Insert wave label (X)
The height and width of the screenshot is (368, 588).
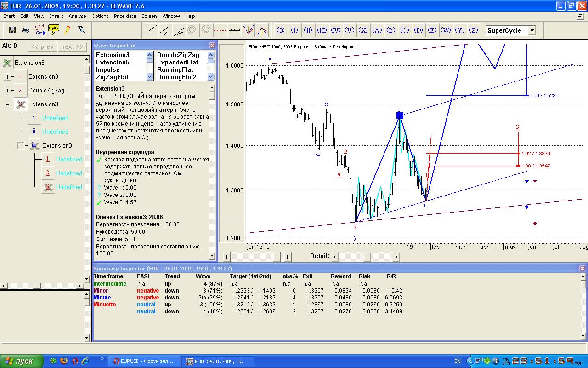tap(363, 30)
